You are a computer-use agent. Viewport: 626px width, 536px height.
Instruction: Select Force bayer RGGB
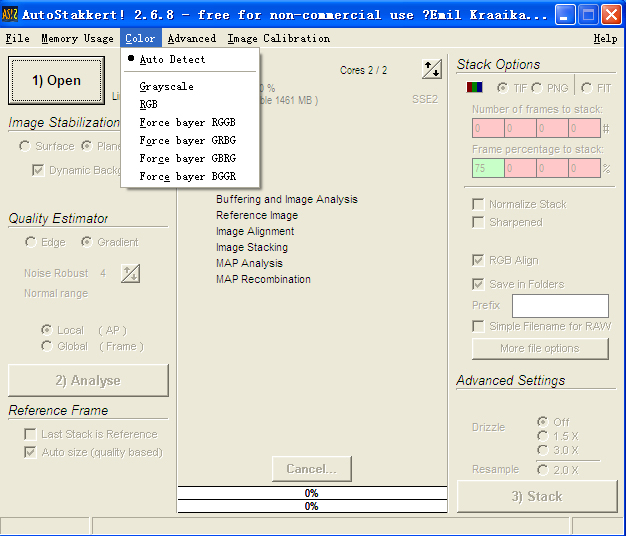[x=190, y=122]
